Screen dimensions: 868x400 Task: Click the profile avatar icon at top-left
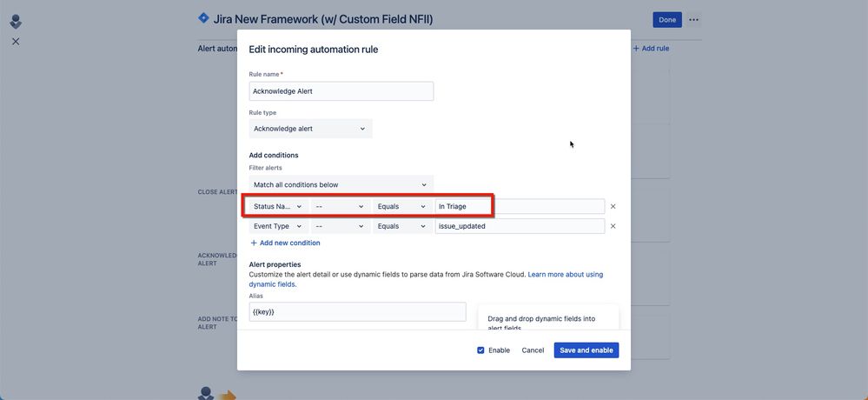tap(16, 22)
